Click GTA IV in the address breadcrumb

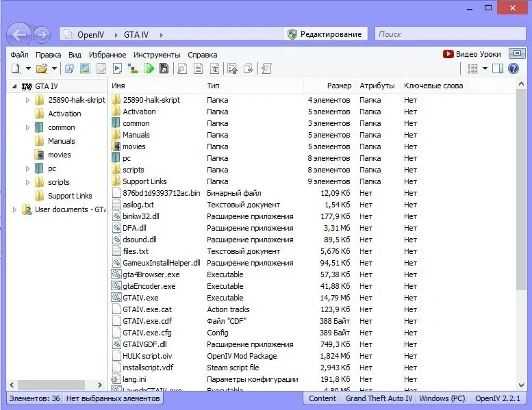(x=136, y=35)
